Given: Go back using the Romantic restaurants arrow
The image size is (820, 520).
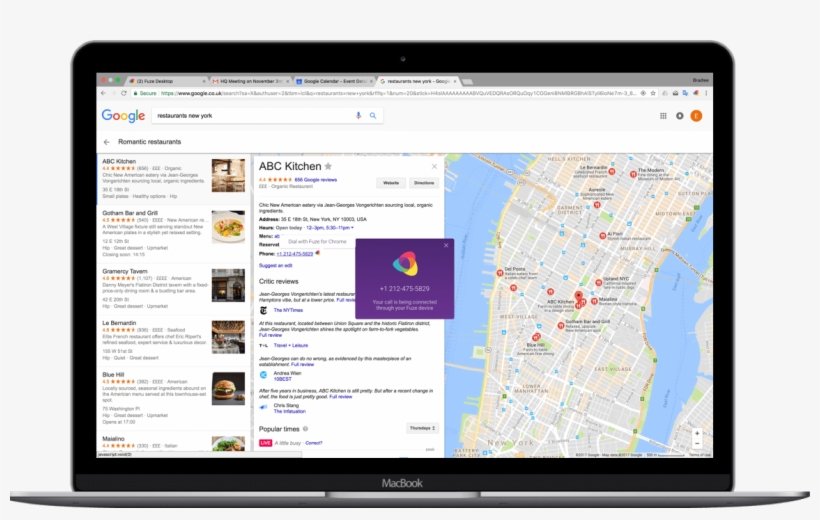Looking at the screenshot, I should coord(107,142).
